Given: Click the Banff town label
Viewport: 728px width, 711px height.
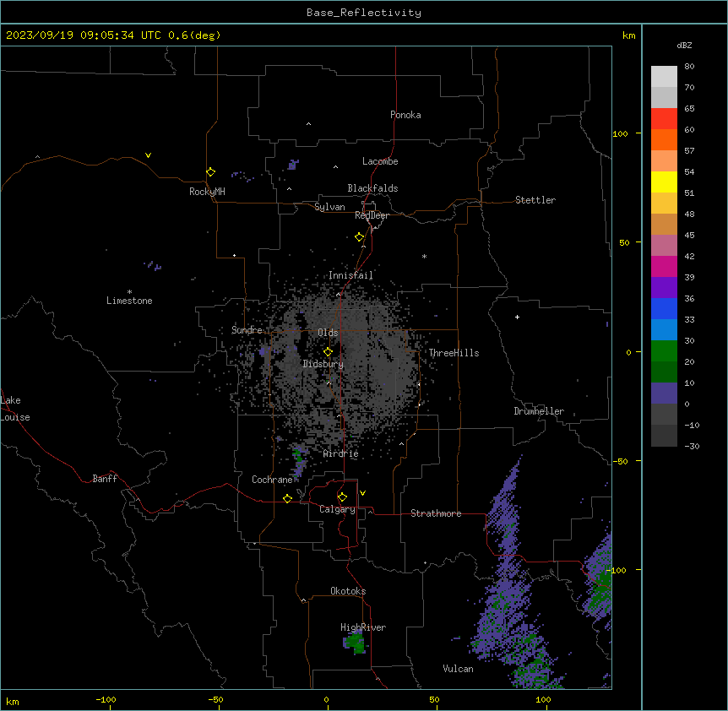Looking at the screenshot, I should [x=105, y=479].
